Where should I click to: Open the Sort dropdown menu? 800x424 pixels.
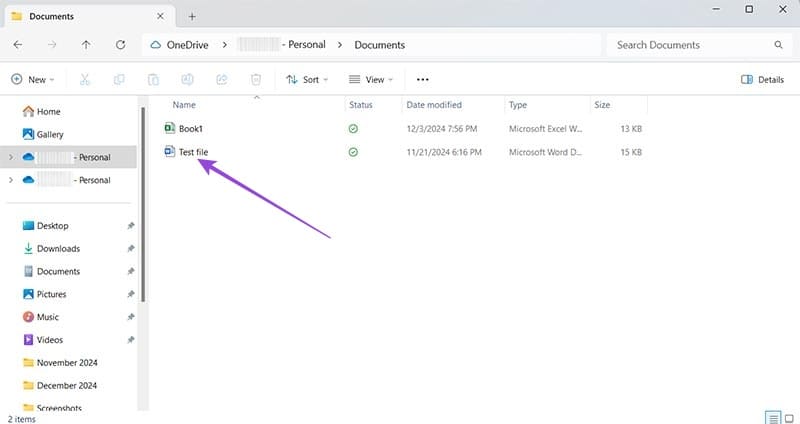pyautogui.click(x=308, y=79)
